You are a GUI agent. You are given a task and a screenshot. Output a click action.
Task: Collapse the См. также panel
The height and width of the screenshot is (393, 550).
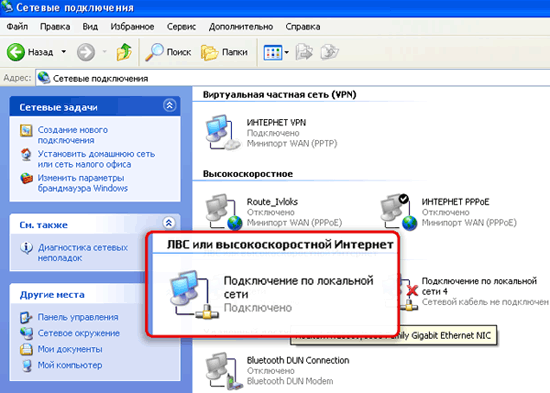point(169,223)
